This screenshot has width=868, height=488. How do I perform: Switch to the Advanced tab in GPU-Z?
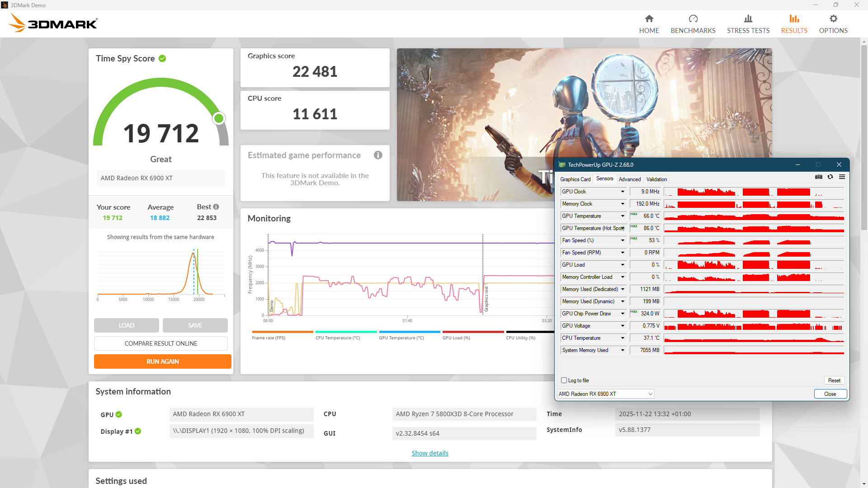629,179
